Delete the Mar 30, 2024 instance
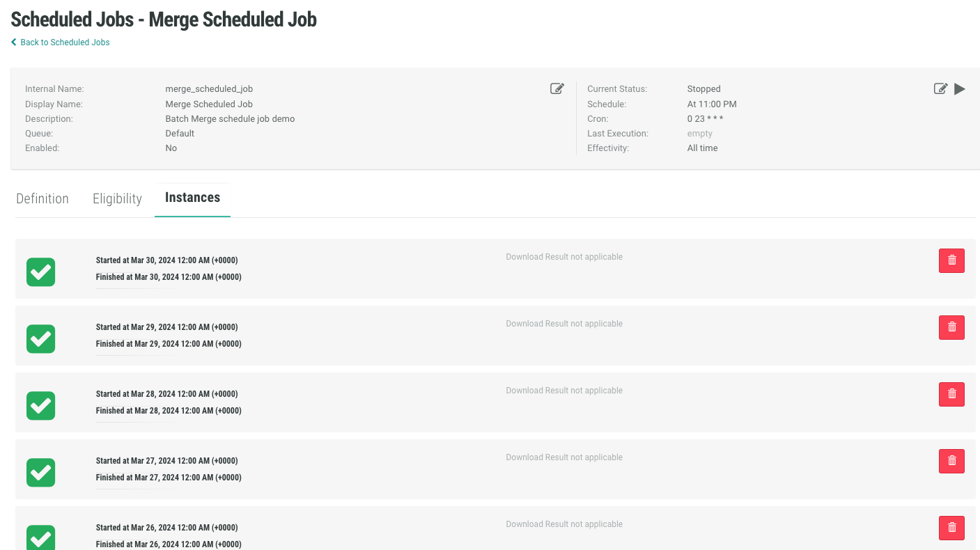The width and height of the screenshot is (980, 550). [x=951, y=260]
